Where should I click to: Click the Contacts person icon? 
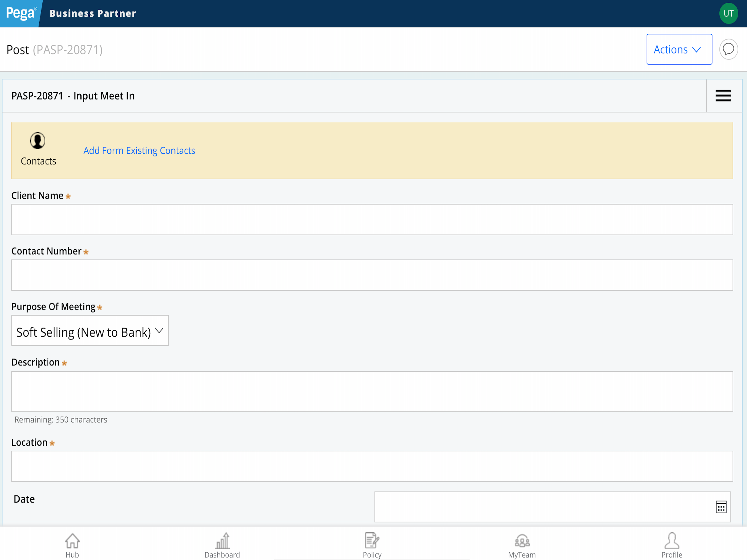(x=37, y=141)
